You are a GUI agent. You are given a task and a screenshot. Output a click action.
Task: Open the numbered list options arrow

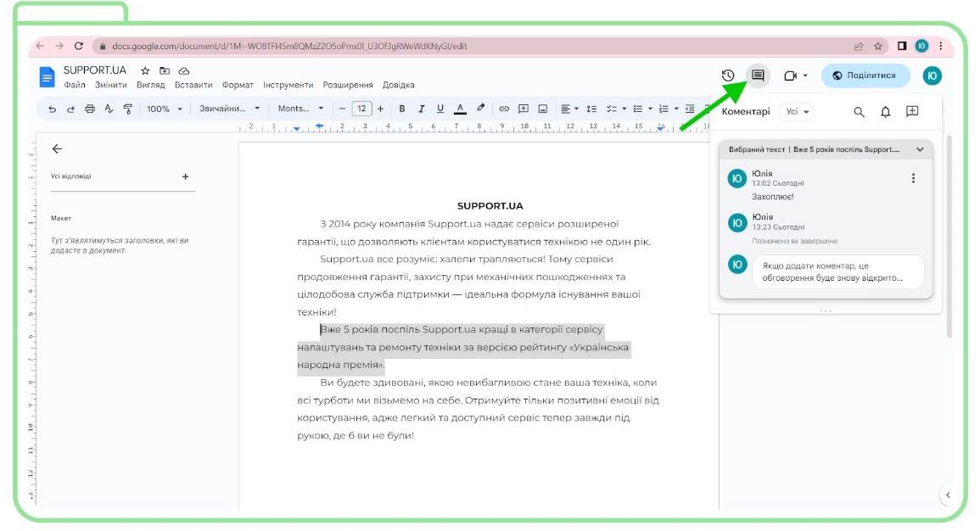click(x=676, y=109)
